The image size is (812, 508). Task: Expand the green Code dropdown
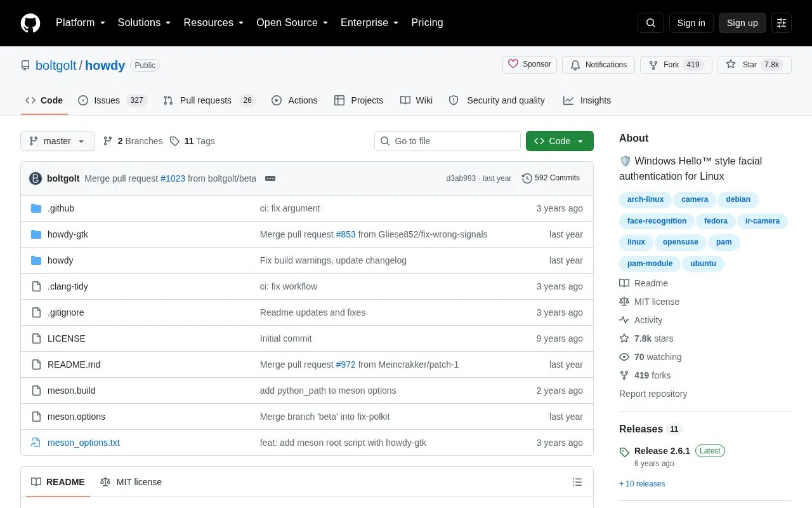(560, 141)
